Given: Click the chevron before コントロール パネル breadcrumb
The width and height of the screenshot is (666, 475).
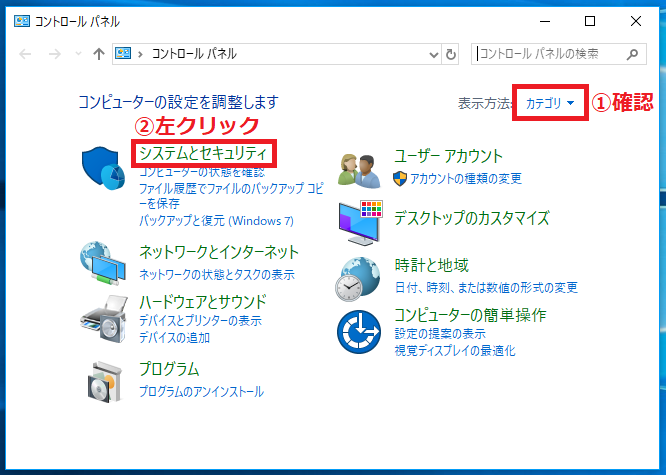Looking at the screenshot, I should coord(141,54).
